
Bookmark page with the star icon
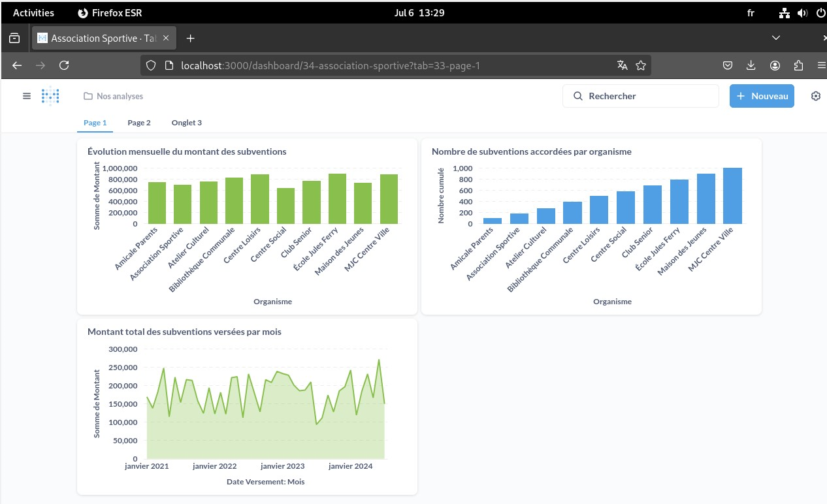[641, 65]
